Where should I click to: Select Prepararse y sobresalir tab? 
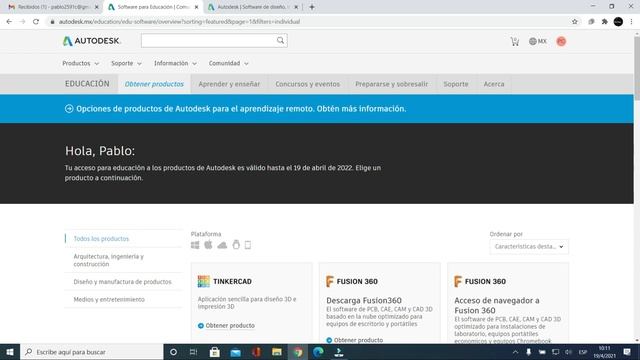[391, 84]
